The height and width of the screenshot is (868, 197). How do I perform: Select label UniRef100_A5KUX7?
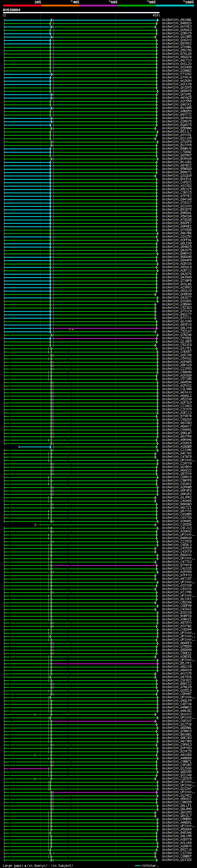coord(176,799)
